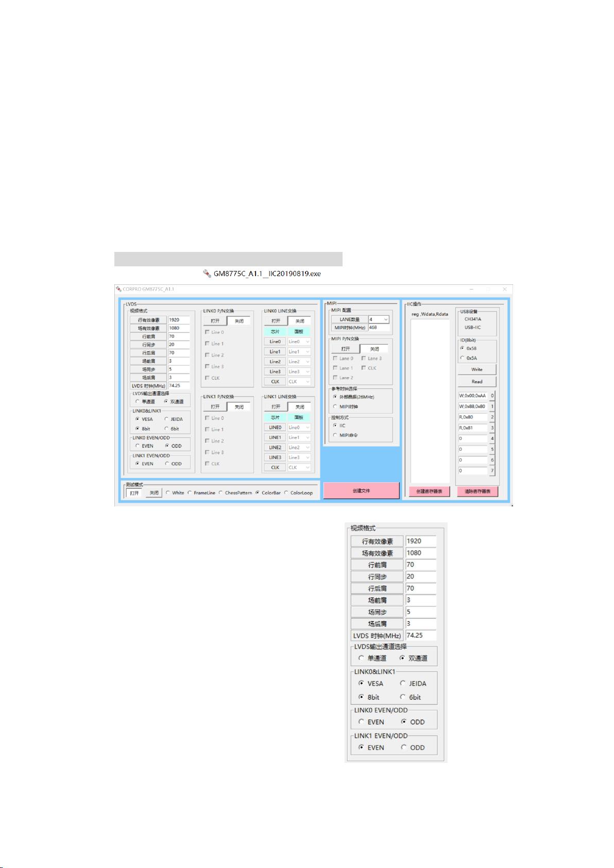This screenshot has width=614, height=868.
Task: Switch 测试模式 to 关闭
Action: click(153, 493)
